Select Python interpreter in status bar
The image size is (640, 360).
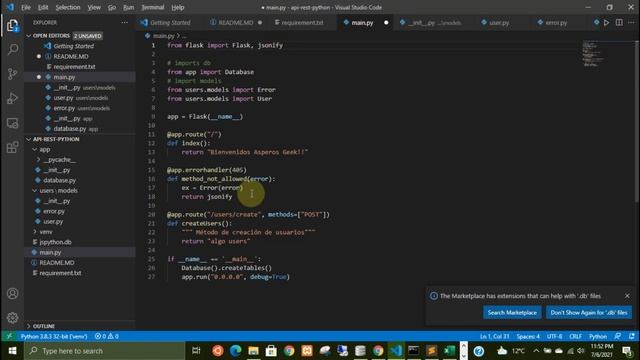[54, 336]
